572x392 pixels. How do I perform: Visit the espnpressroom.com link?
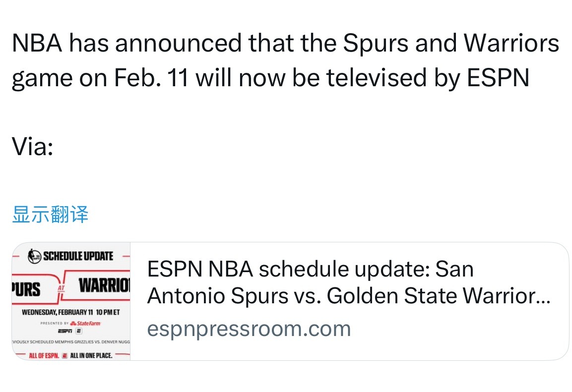(248, 328)
